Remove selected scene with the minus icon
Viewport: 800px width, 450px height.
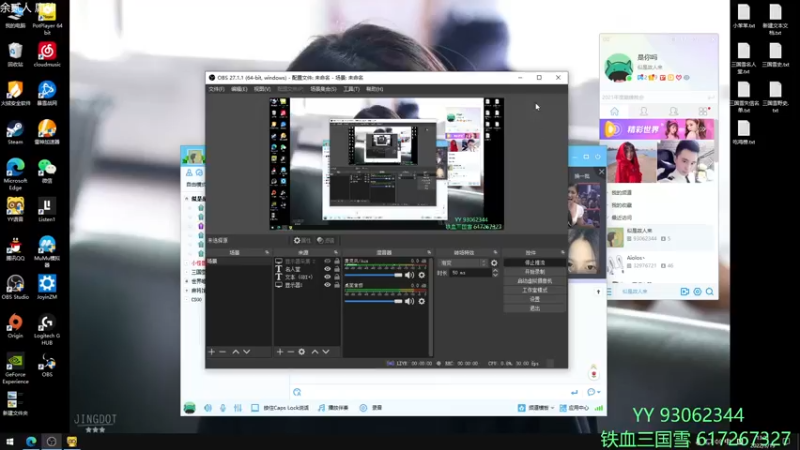[x=223, y=352]
